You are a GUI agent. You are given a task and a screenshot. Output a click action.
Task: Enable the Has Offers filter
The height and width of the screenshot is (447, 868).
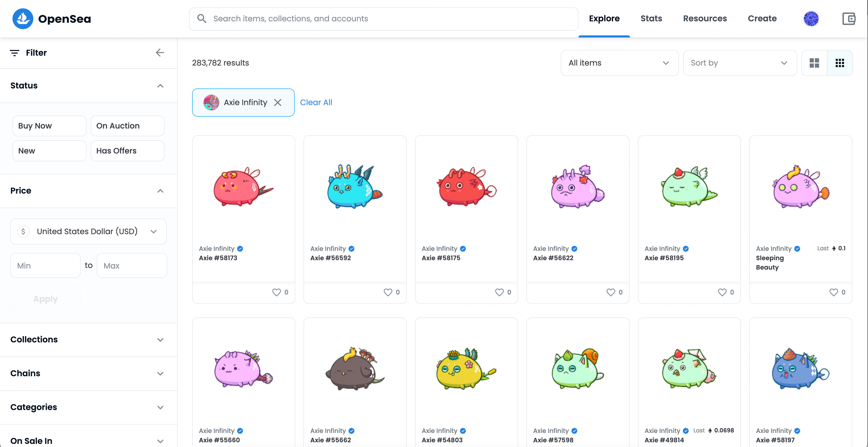coord(127,151)
